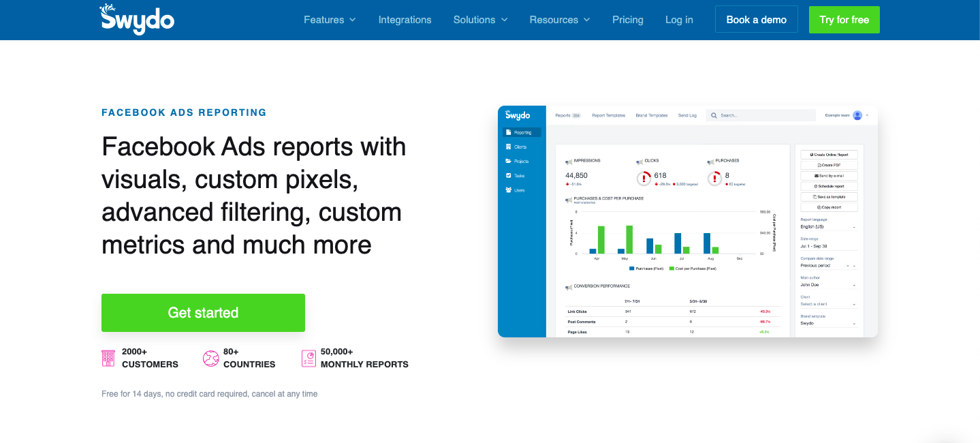Click the blue Purchases (Pixel) legend swatch
The width and height of the screenshot is (980, 443).
tap(632, 269)
